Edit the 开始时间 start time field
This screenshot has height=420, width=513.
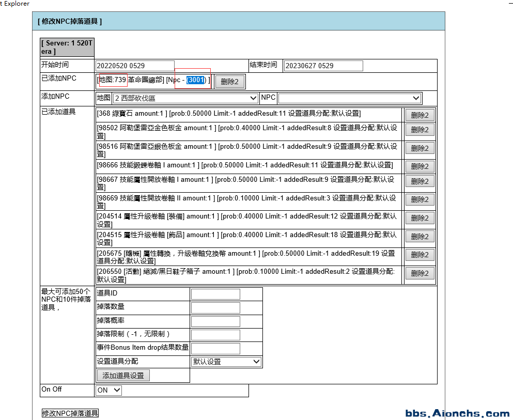[x=134, y=66]
